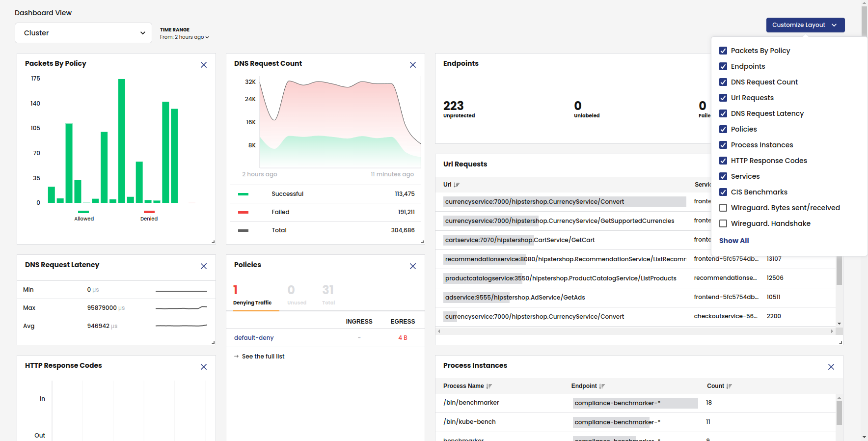Viewport: 868px width, 441px height.
Task: Remove the Policies widget
Action: tap(413, 266)
